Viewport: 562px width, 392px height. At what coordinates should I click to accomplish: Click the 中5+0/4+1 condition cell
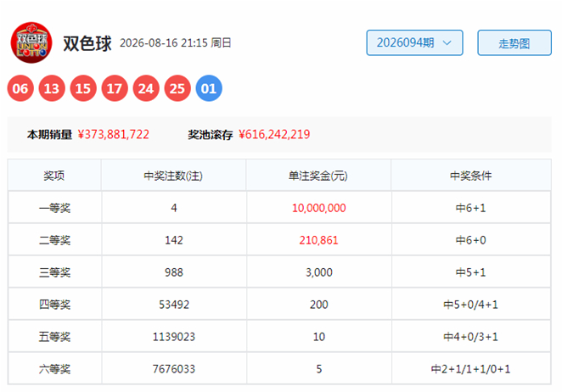click(x=471, y=305)
